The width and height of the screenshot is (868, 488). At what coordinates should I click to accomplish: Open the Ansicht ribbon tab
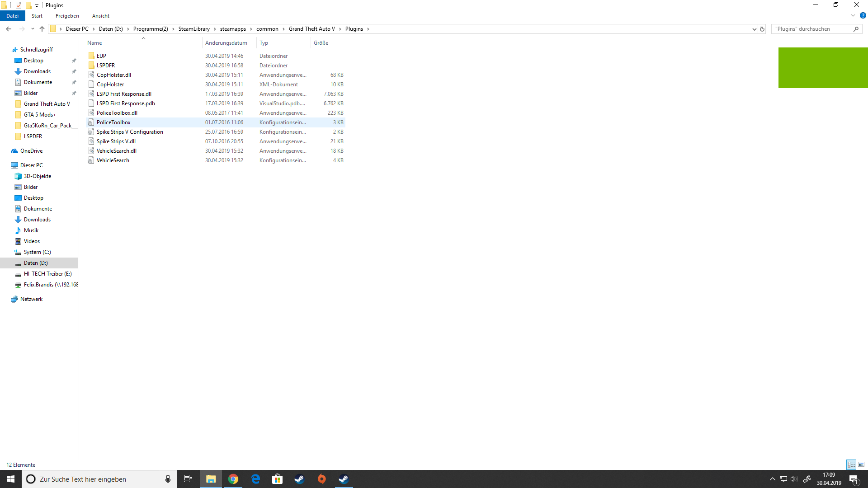click(x=100, y=16)
